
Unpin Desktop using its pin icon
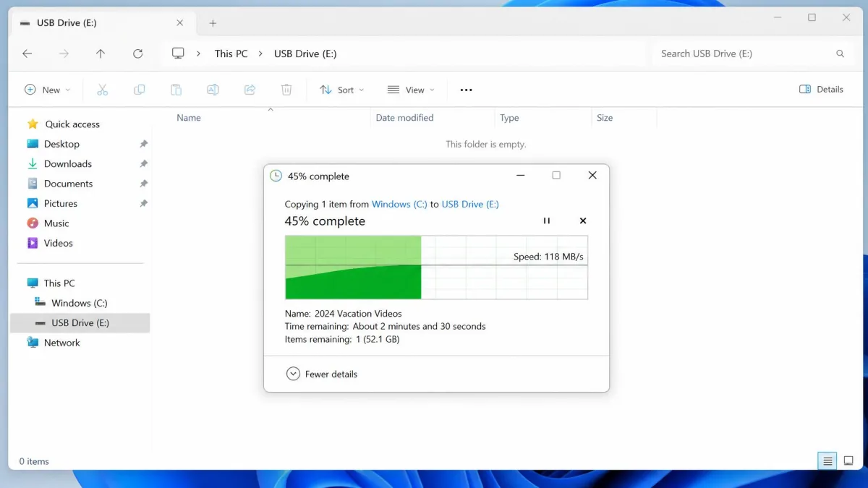pyautogui.click(x=143, y=144)
